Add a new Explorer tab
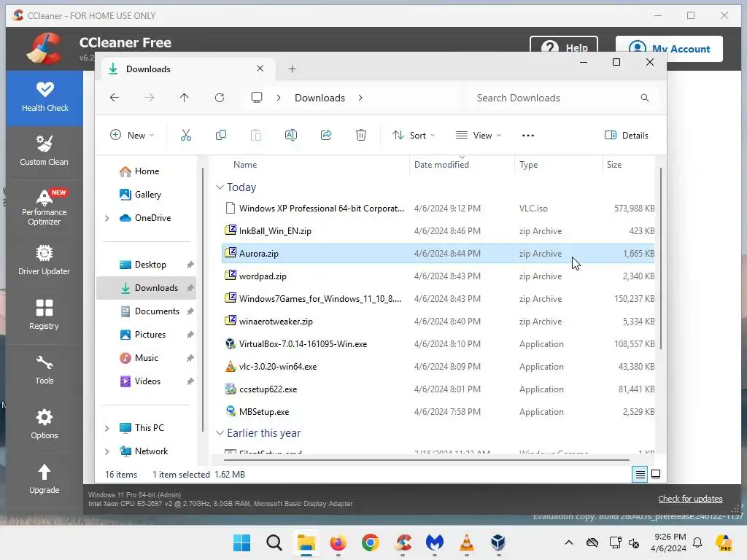Image resolution: width=747 pixels, height=560 pixels. (x=292, y=69)
